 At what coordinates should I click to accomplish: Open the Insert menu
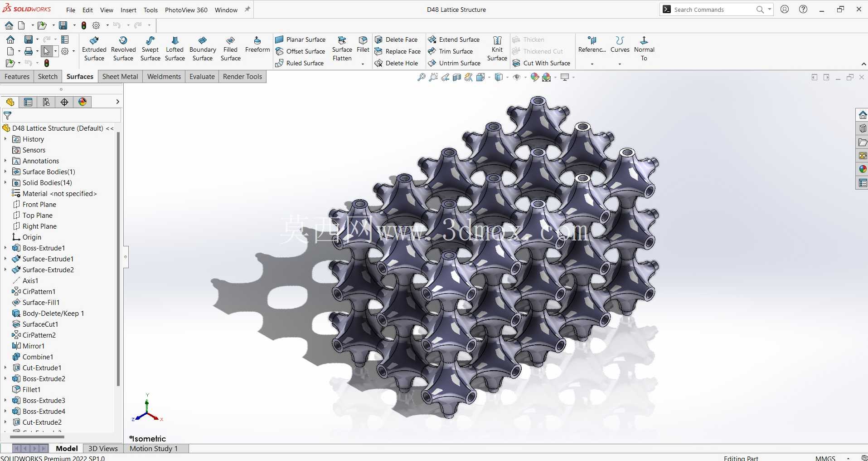click(128, 10)
